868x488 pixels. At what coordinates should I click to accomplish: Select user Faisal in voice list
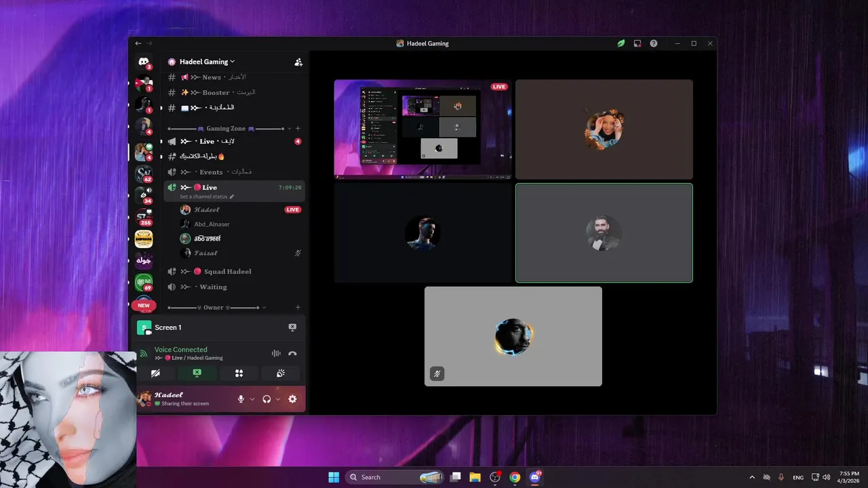click(239, 253)
